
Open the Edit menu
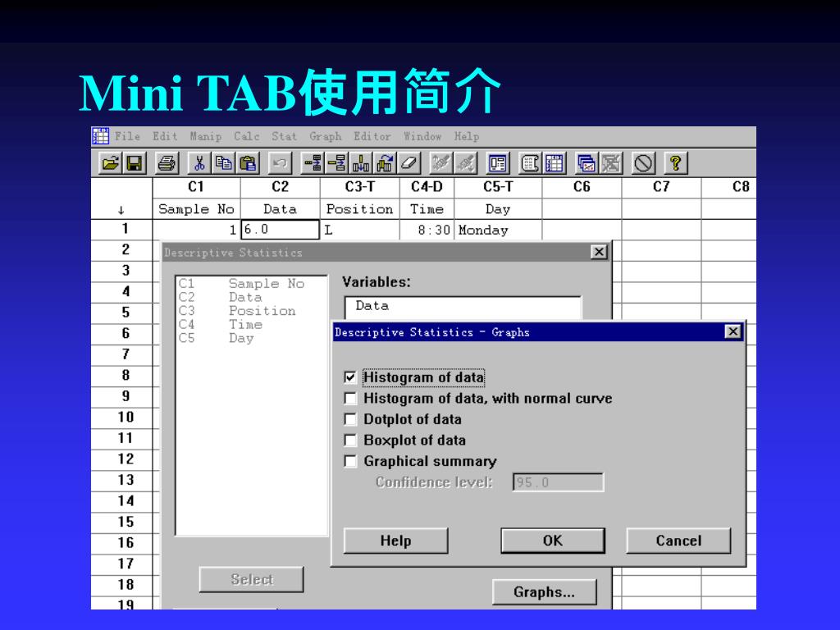pyautogui.click(x=165, y=136)
